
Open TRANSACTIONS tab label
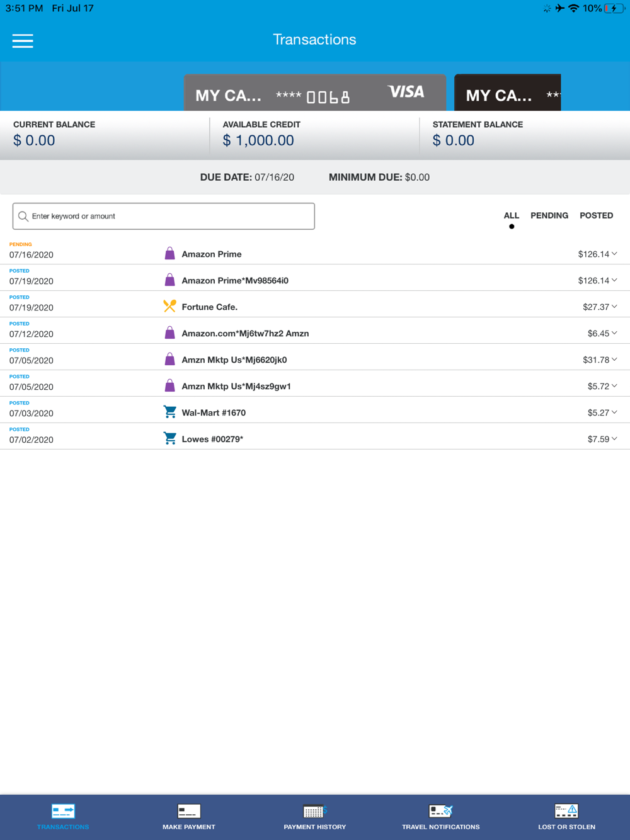click(x=63, y=827)
